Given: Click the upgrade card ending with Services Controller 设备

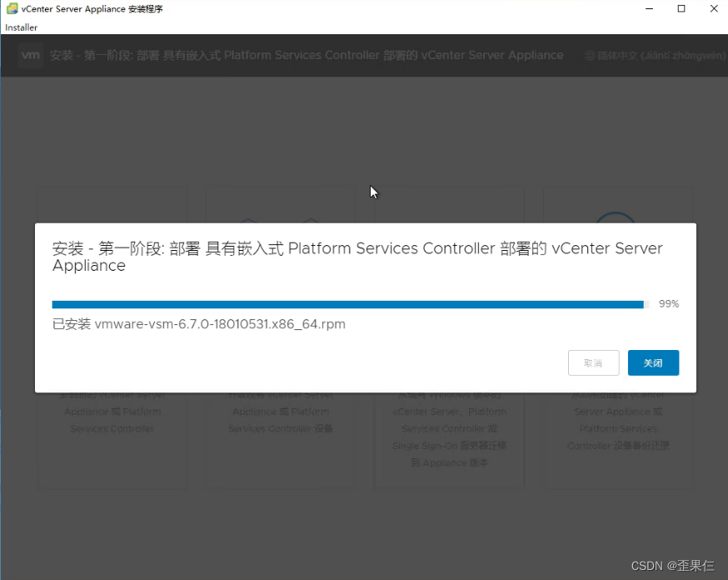Looking at the screenshot, I should pyautogui.click(x=281, y=337).
